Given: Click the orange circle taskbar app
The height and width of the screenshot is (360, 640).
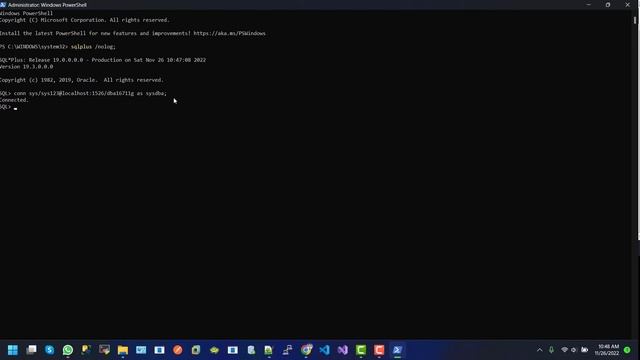Looking at the screenshot, I should 178,350.
